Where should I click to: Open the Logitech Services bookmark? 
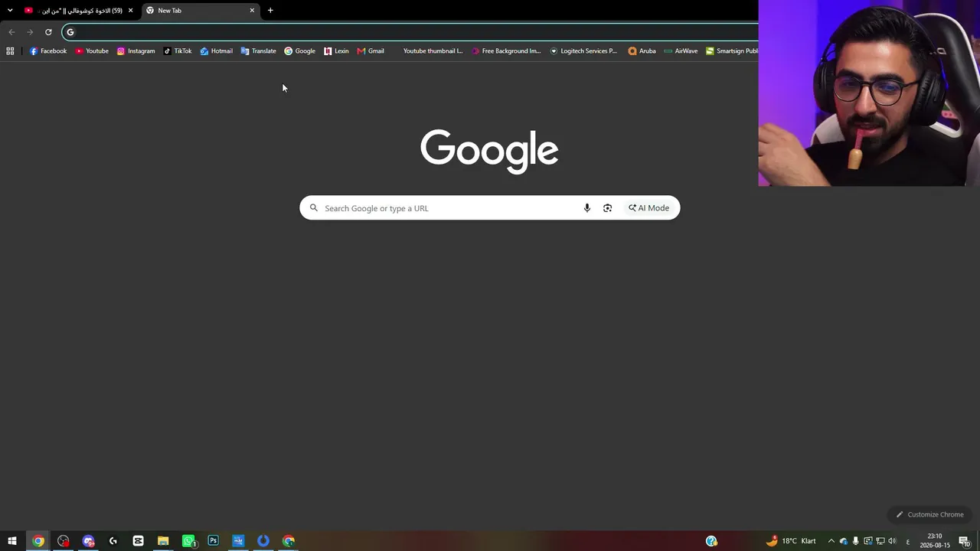click(583, 51)
